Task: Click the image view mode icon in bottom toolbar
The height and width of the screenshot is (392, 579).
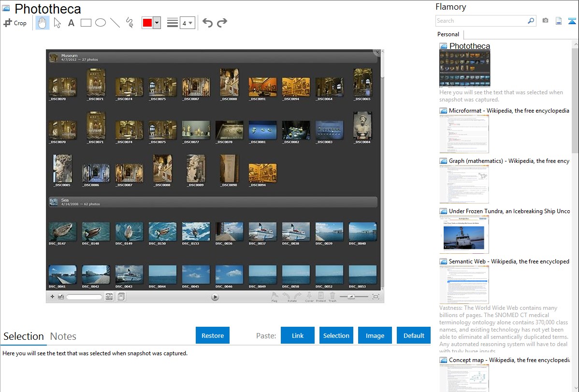Action: [x=109, y=297]
